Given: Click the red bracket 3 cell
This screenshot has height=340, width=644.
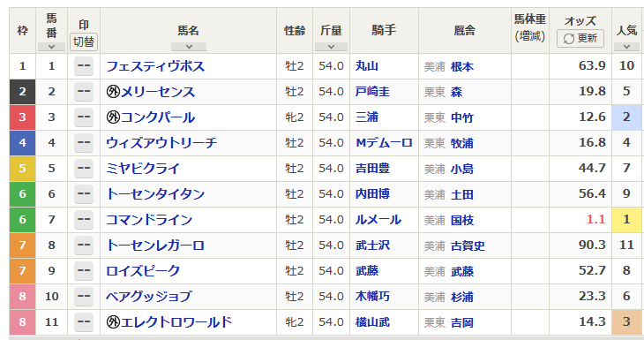Looking at the screenshot, I should tap(23, 117).
